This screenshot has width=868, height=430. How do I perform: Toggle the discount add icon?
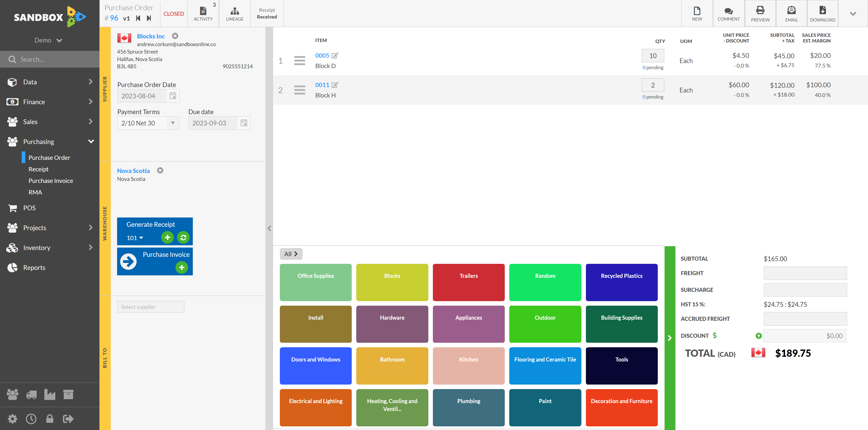pyautogui.click(x=758, y=335)
